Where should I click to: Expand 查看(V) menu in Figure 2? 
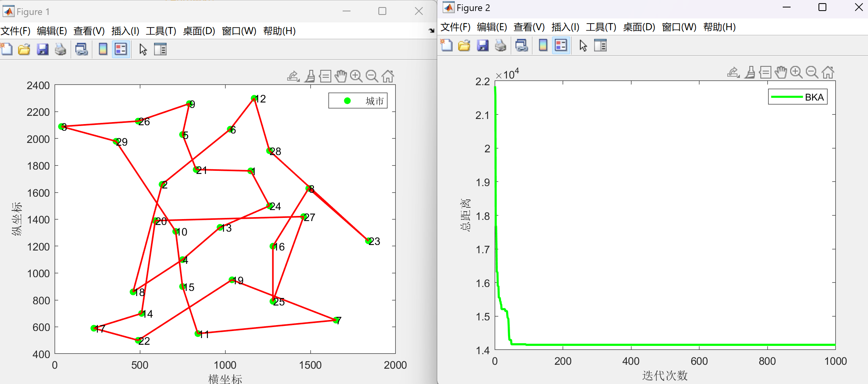529,27
